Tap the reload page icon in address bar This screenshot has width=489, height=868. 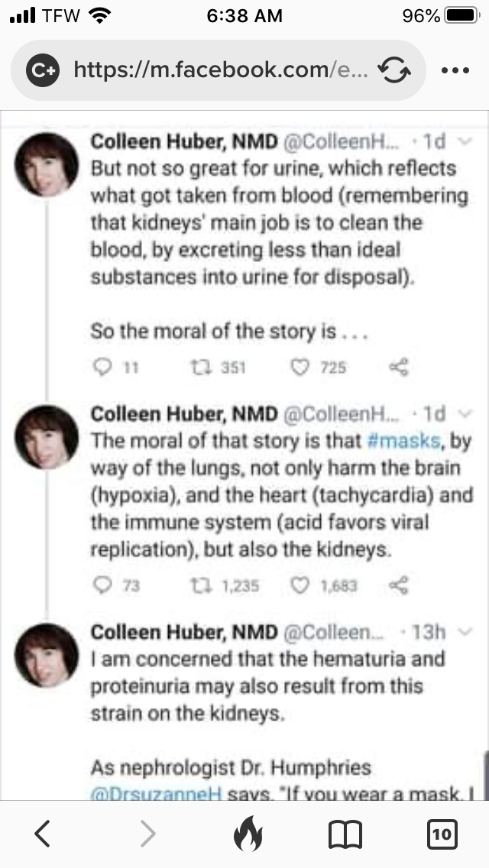click(x=394, y=70)
